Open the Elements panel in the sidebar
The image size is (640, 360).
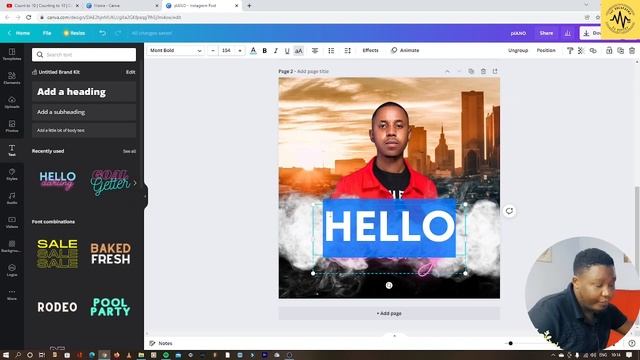12,78
